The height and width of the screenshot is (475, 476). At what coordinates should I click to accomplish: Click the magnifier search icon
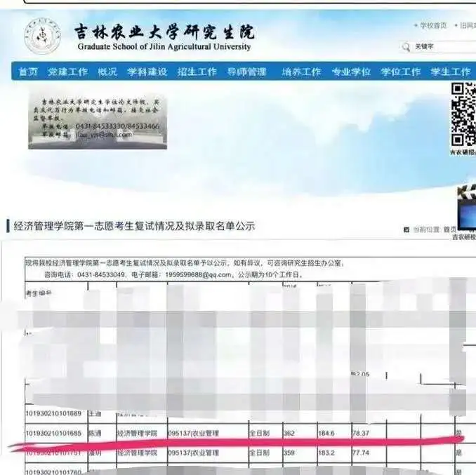pos(406,47)
